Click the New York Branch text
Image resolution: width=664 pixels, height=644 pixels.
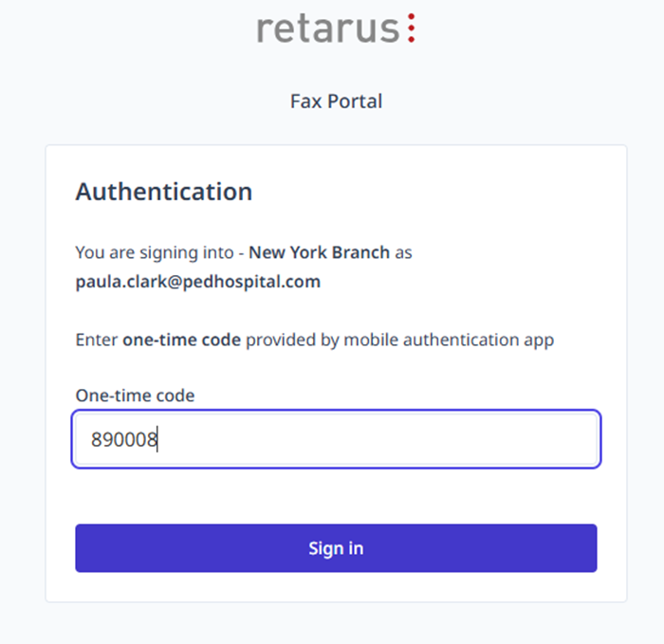[x=319, y=253]
